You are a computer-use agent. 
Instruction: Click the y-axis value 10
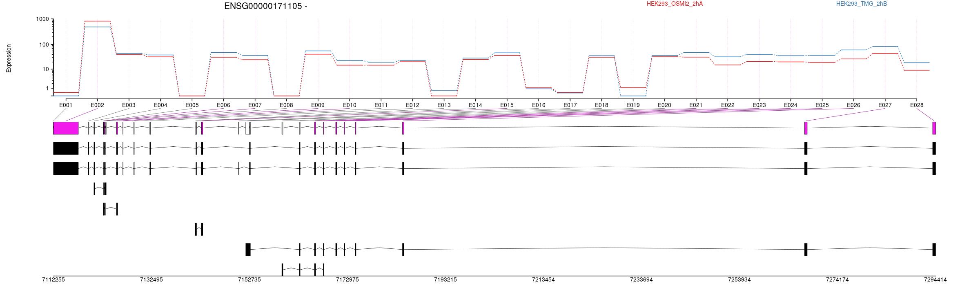[x=46, y=69]
